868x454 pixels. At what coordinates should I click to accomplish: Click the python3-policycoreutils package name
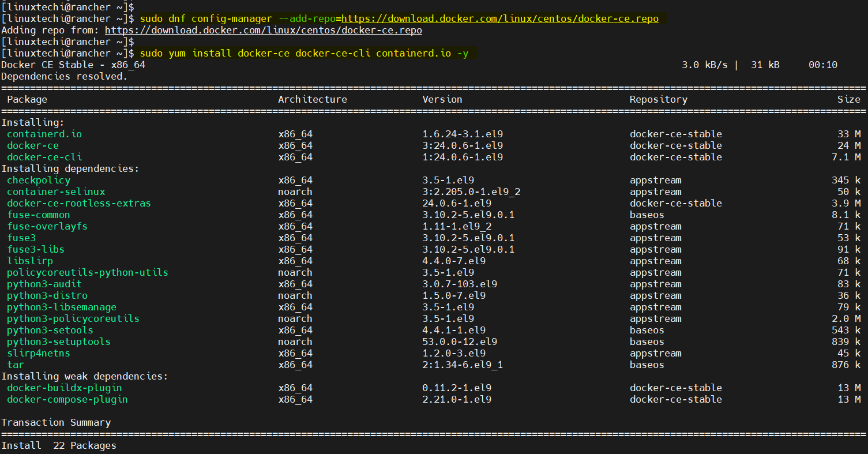[73, 318]
